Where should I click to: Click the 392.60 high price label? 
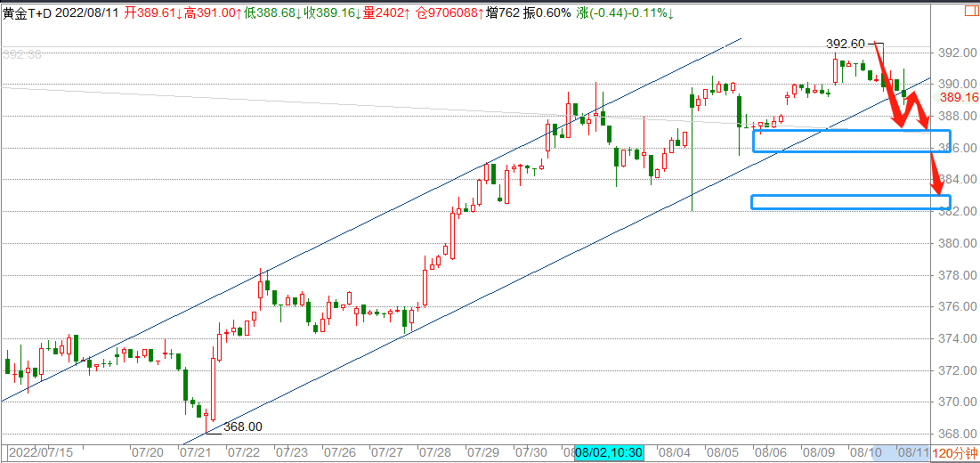[846, 44]
